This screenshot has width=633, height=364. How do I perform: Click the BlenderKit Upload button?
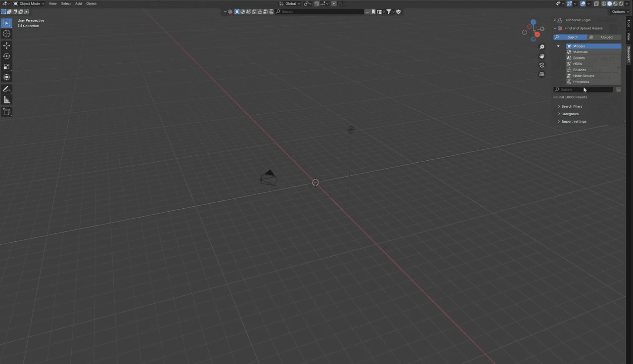tap(607, 37)
